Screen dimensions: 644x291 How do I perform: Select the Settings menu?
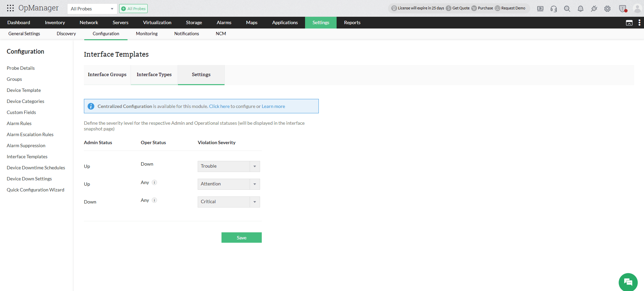click(321, 22)
